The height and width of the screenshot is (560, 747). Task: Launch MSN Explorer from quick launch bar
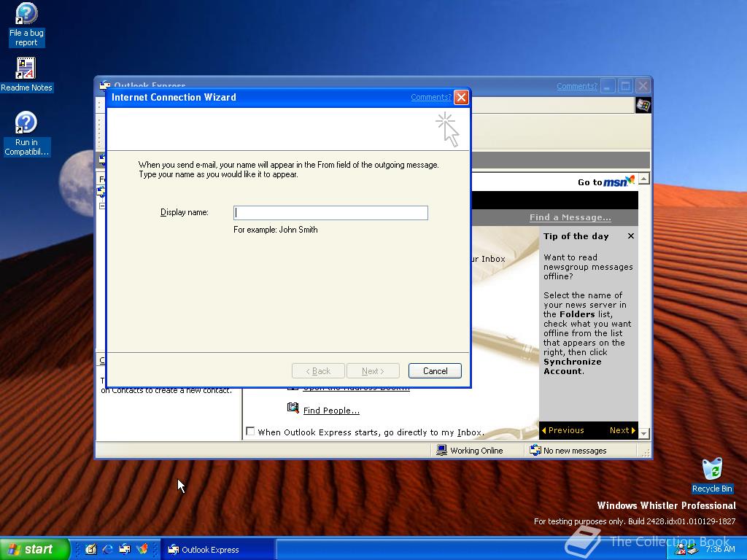[142, 549]
